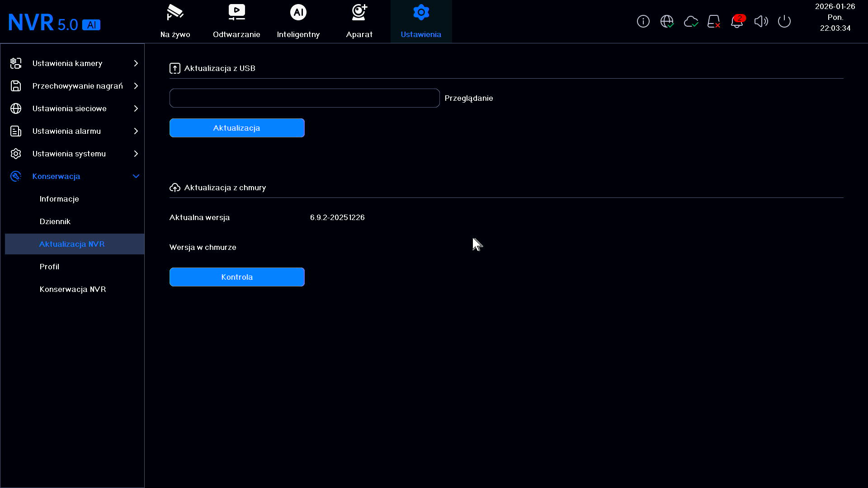Expand Ustawienia sieciowe chevron
868x488 pixels.
[136, 108]
